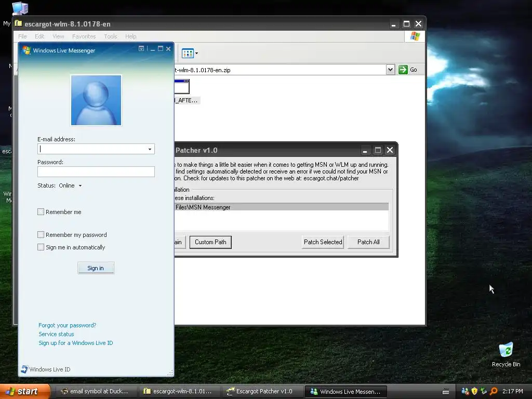The image size is (532, 399).
Task: Enable Remember my password
Action: point(41,234)
